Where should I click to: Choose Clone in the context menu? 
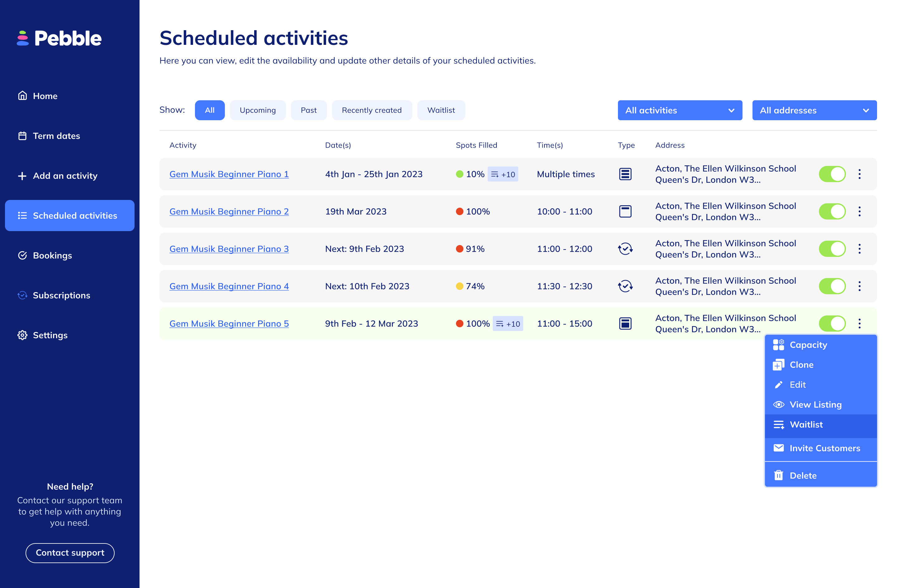coord(801,365)
